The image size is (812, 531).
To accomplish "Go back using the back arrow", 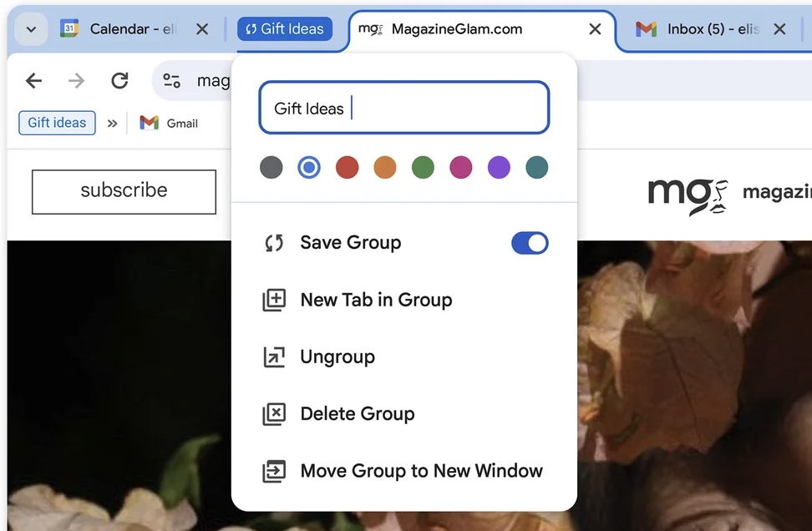I will point(33,80).
